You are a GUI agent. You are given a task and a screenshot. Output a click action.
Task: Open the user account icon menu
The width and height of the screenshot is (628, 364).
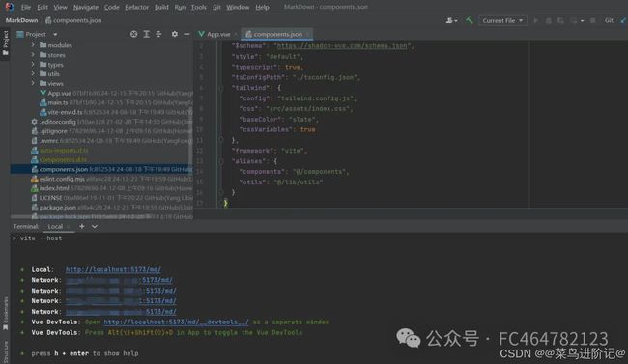pos(451,20)
